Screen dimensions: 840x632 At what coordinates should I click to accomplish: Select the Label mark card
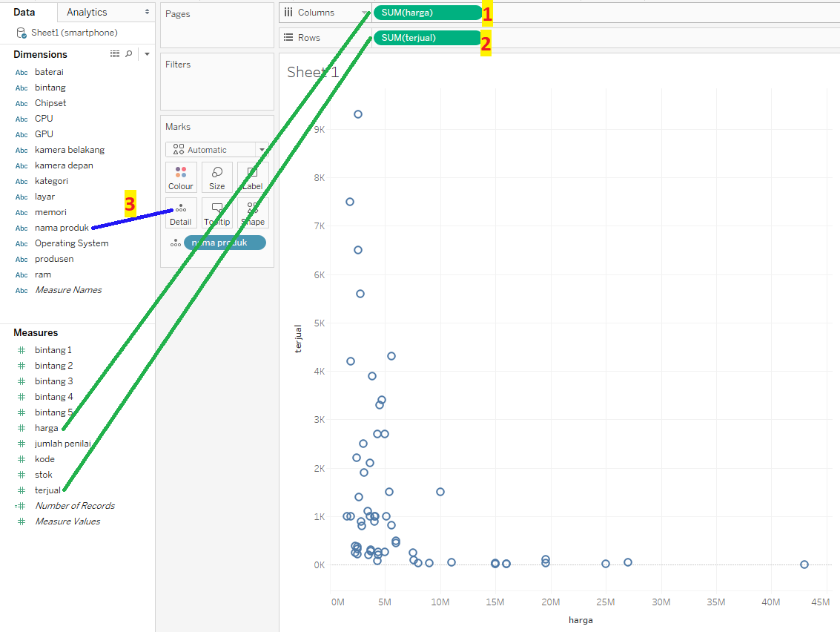(252, 177)
